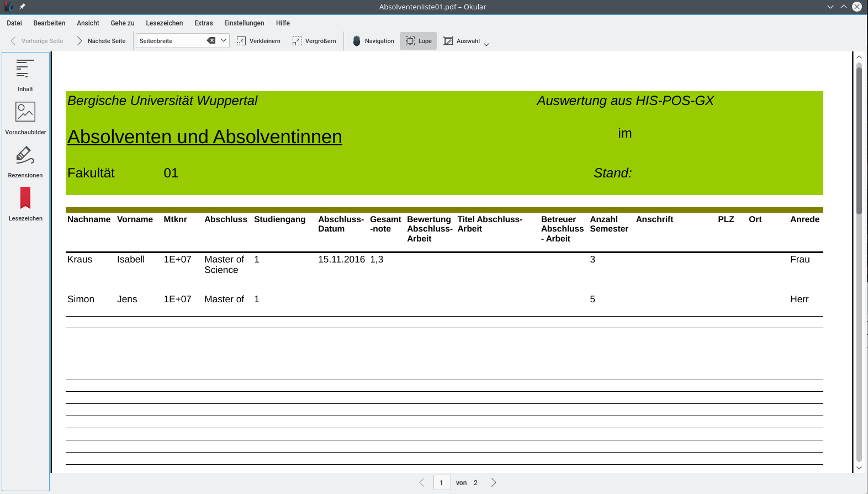Click the Stand: label

613,173
